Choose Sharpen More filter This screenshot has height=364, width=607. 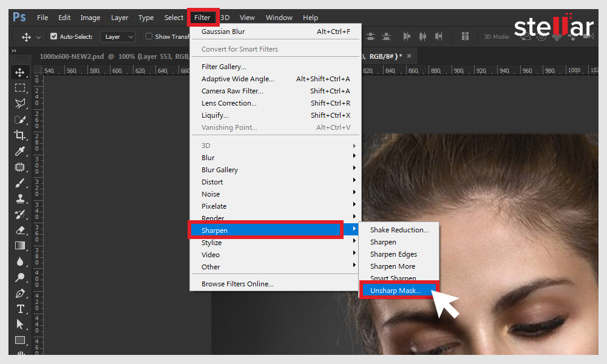click(399, 266)
